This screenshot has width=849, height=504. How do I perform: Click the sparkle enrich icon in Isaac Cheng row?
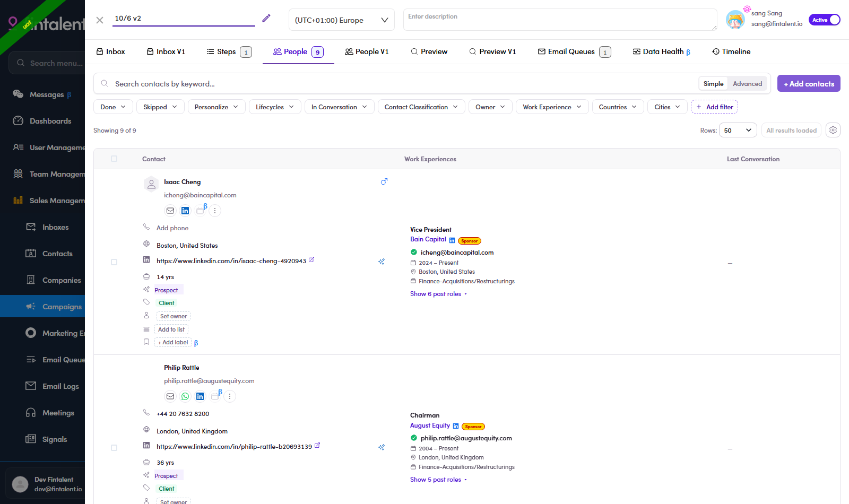point(382,262)
